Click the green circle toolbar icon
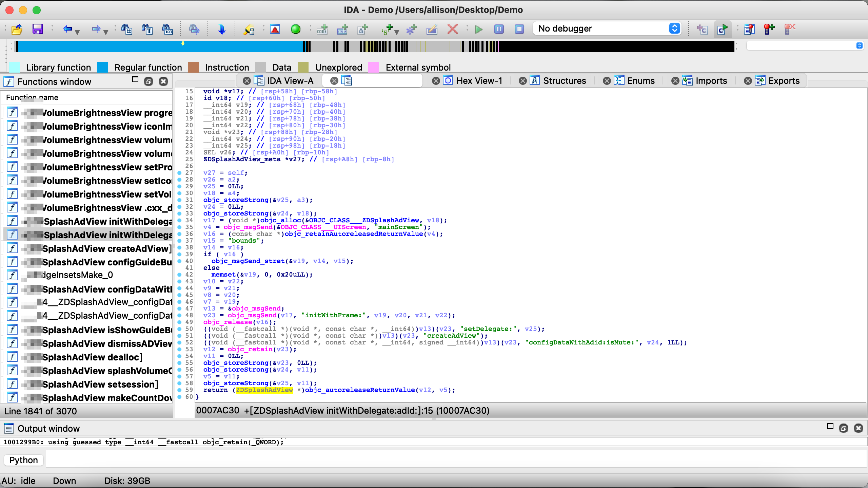 pos(295,29)
